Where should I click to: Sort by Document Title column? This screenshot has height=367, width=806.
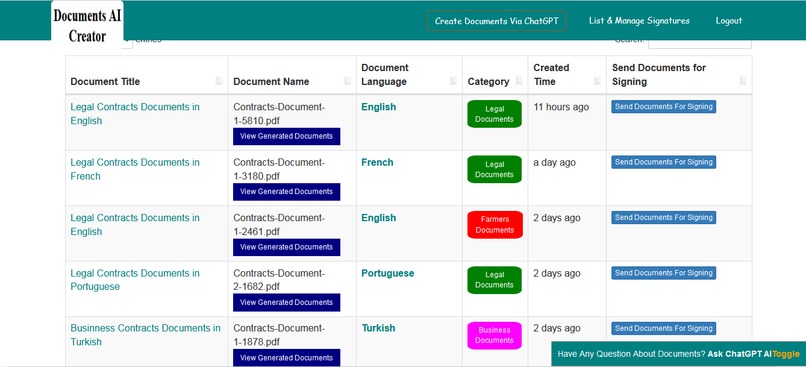tap(146, 75)
